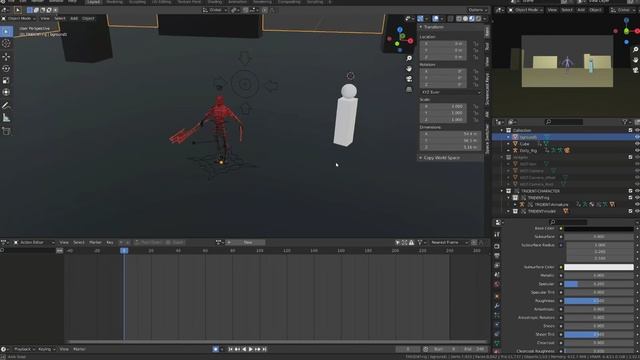The image size is (640, 360).
Task: Collapse TRIDENT-CHARACTER tree node
Action: tap(502, 191)
